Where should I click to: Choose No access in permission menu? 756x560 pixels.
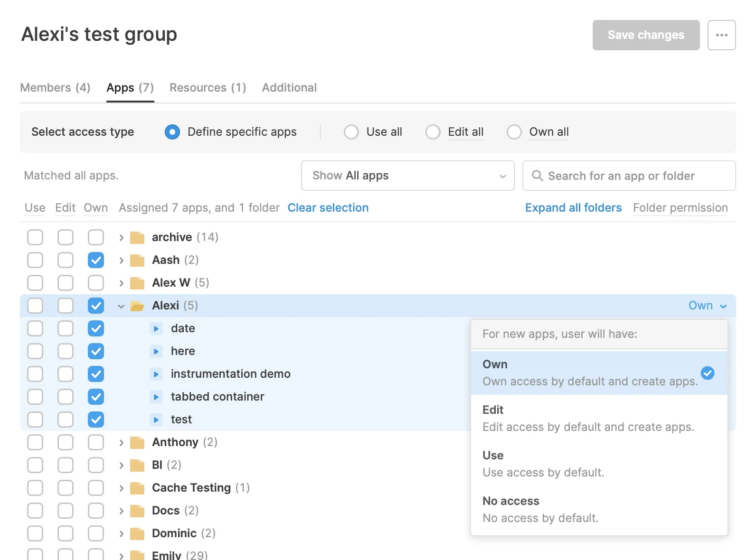[x=599, y=510]
